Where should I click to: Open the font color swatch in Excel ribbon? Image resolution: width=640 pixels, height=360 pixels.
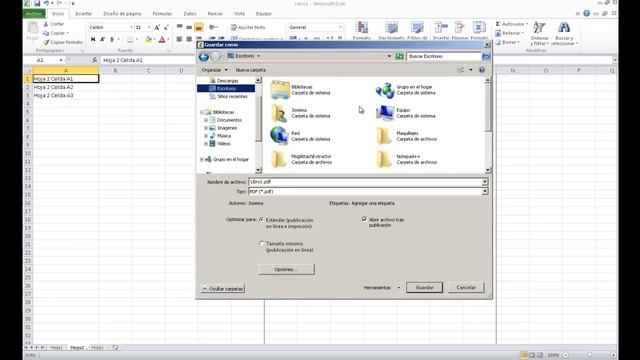tap(162, 40)
